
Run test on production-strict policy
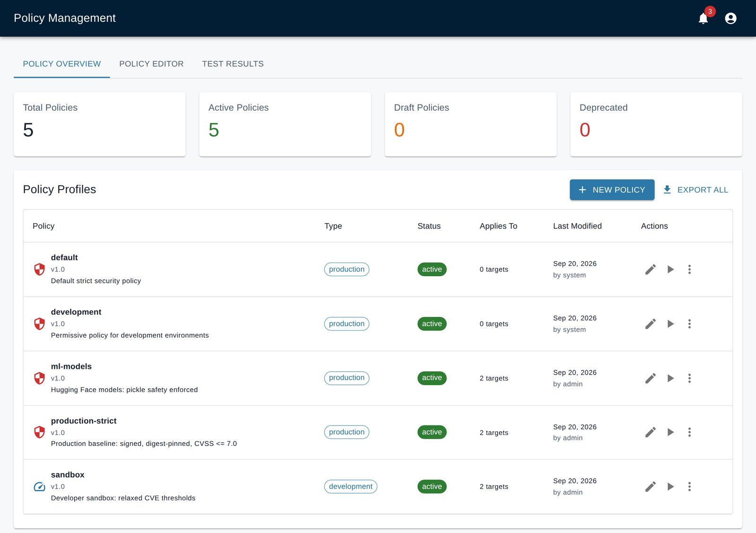tap(670, 432)
